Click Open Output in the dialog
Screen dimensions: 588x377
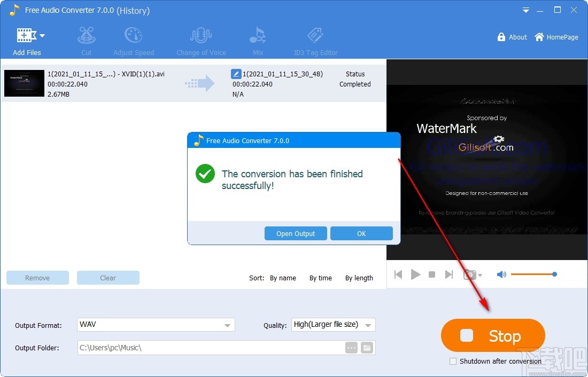pos(295,233)
